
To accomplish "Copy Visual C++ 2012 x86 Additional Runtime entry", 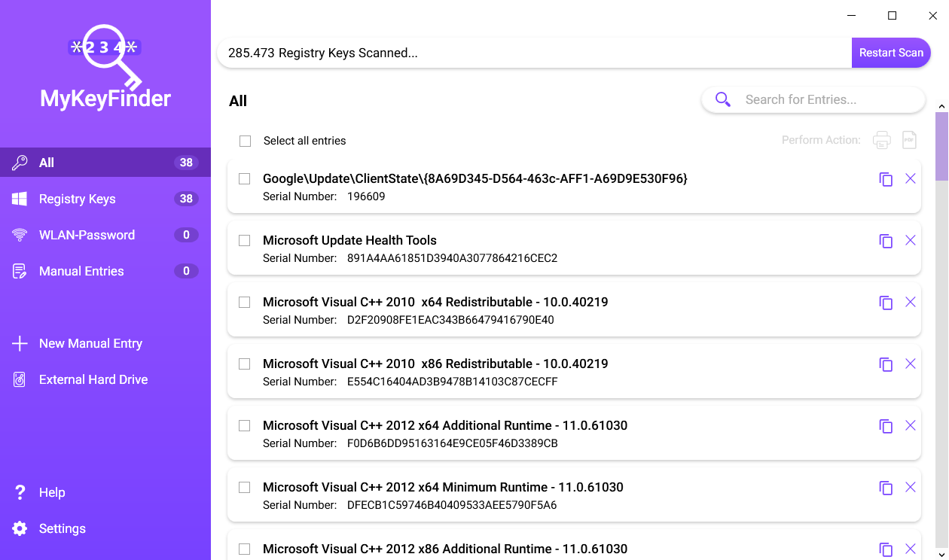I will click(x=886, y=549).
